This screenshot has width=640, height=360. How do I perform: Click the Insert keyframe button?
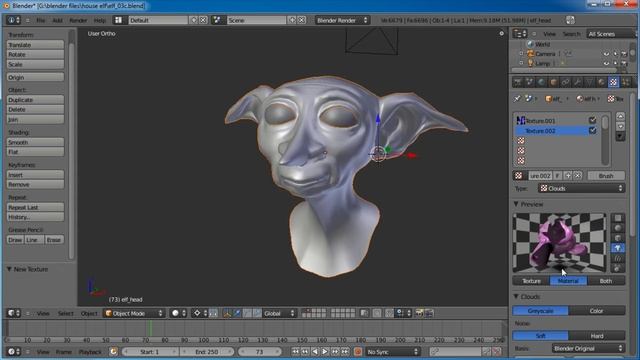tap(35, 175)
